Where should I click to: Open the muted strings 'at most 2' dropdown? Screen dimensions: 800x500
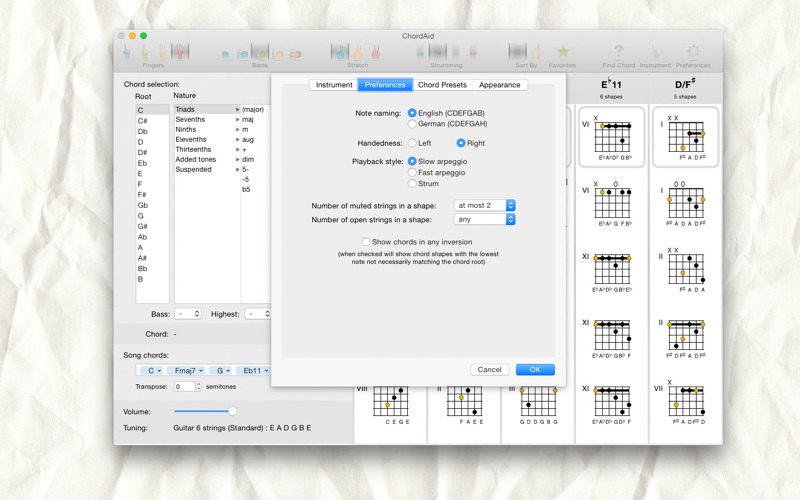click(x=484, y=205)
